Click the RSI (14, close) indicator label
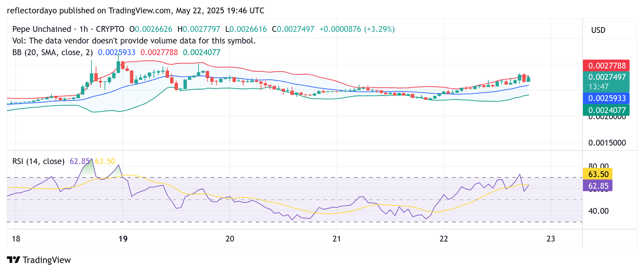644x272 pixels. click(38, 161)
